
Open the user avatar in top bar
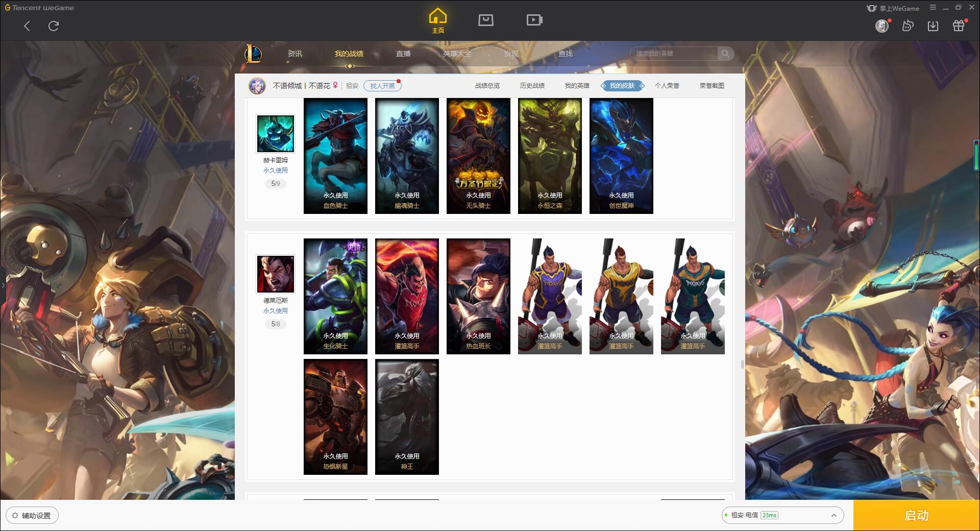point(882,26)
